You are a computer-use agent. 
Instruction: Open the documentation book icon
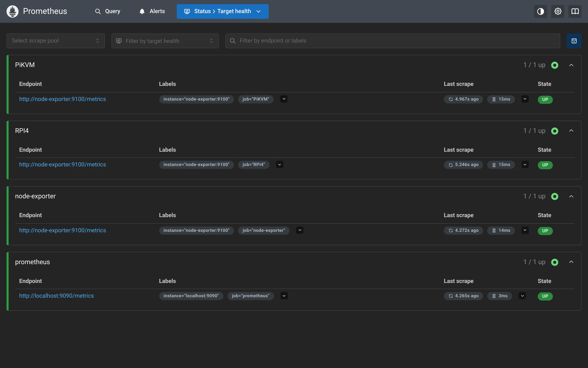point(575,11)
